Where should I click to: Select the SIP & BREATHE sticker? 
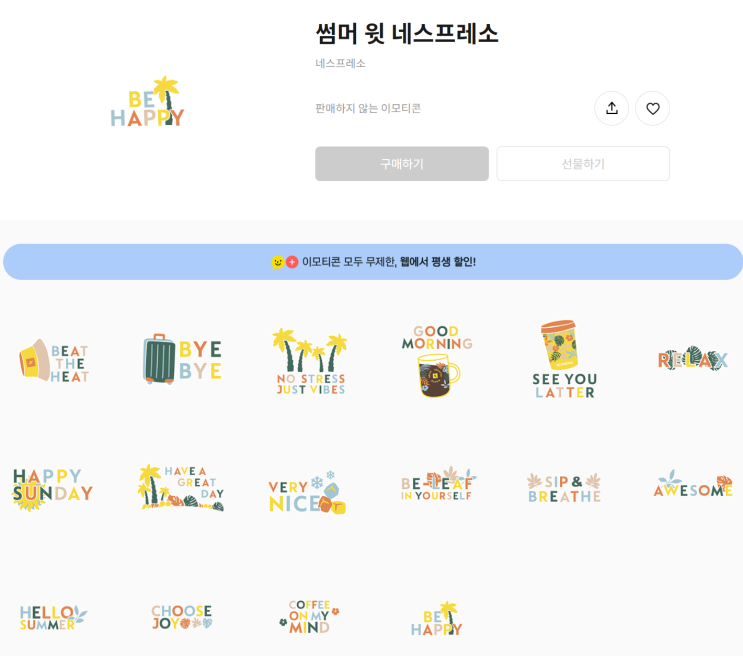[564, 488]
